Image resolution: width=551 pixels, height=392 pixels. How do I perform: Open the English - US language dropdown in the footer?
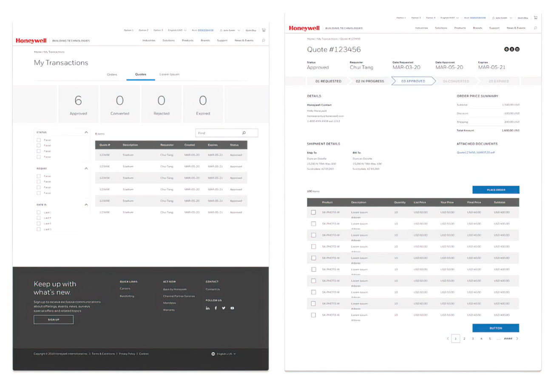(224, 354)
